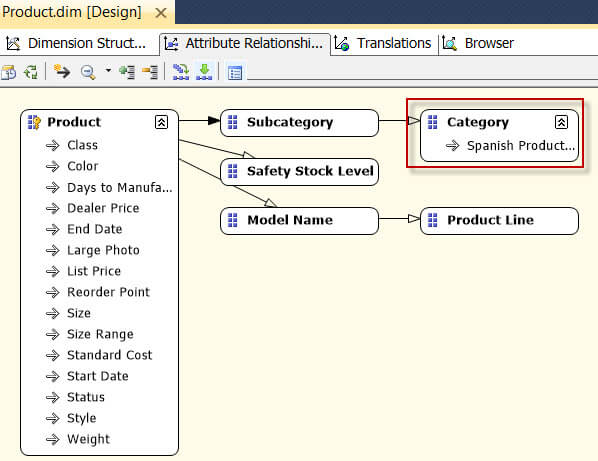
Task: Switch to the Dimension Structure tab
Action: click(76, 43)
